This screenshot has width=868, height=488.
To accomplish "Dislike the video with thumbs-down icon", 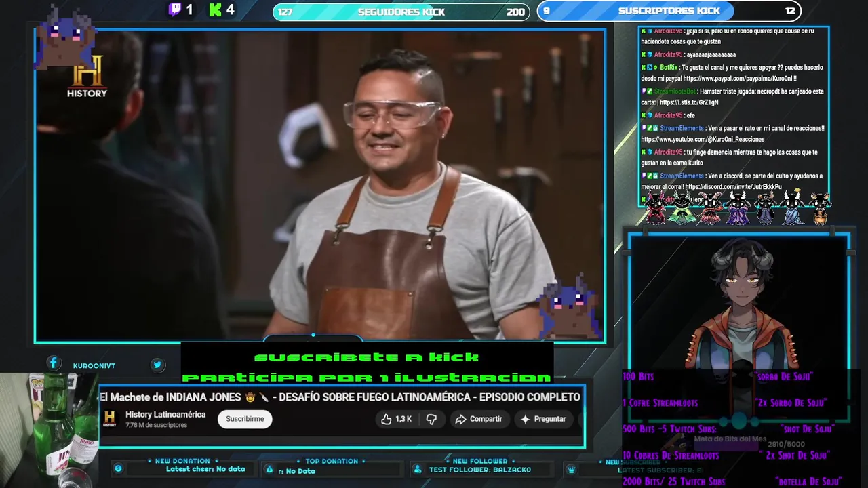I will click(x=431, y=419).
